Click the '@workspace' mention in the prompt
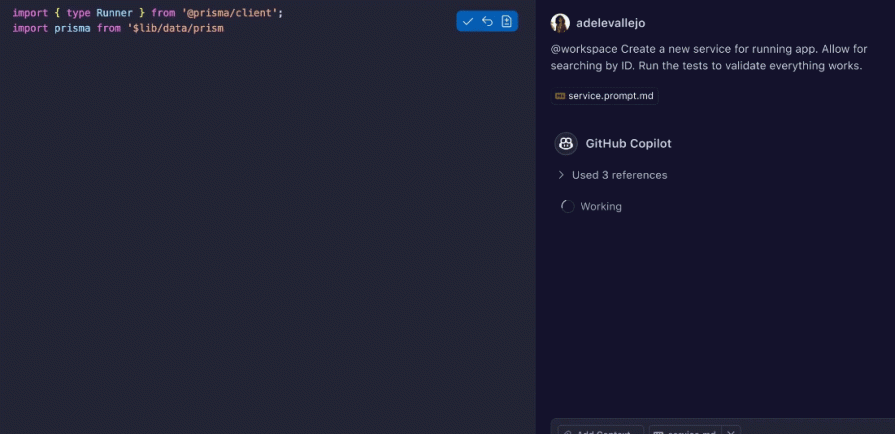 pos(584,49)
